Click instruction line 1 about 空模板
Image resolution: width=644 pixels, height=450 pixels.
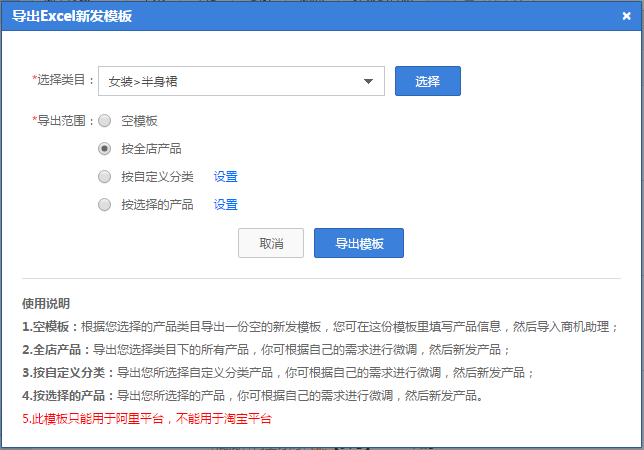(320, 327)
